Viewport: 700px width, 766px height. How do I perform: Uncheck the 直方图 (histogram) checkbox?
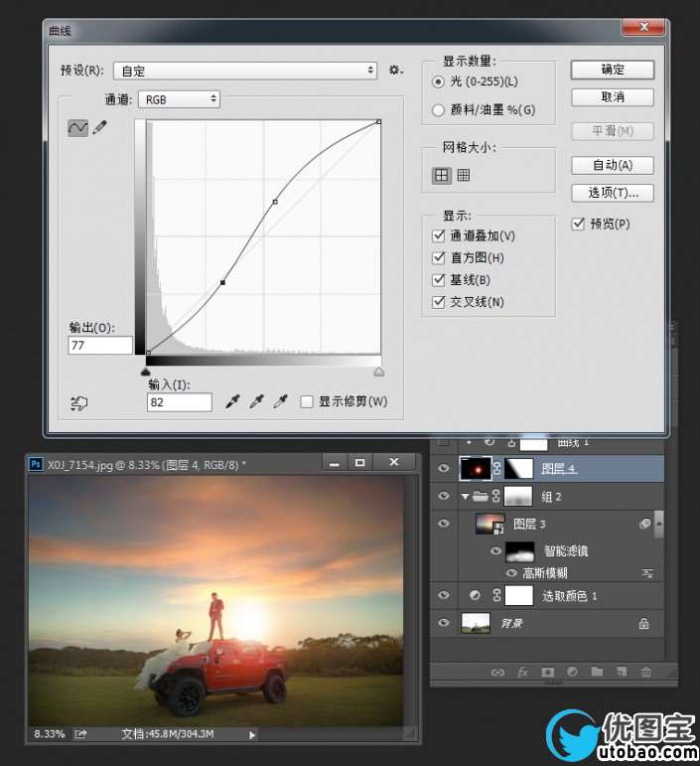(439, 258)
